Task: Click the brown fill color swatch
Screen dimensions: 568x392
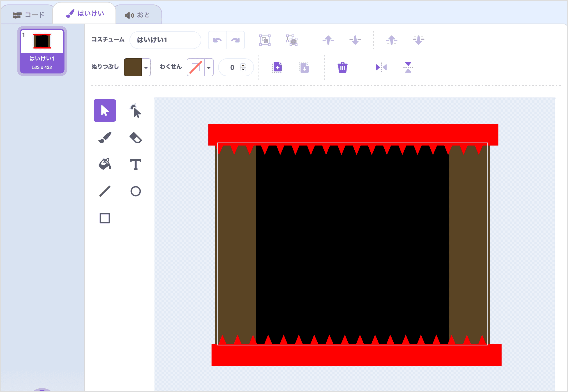Action: click(133, 67)
